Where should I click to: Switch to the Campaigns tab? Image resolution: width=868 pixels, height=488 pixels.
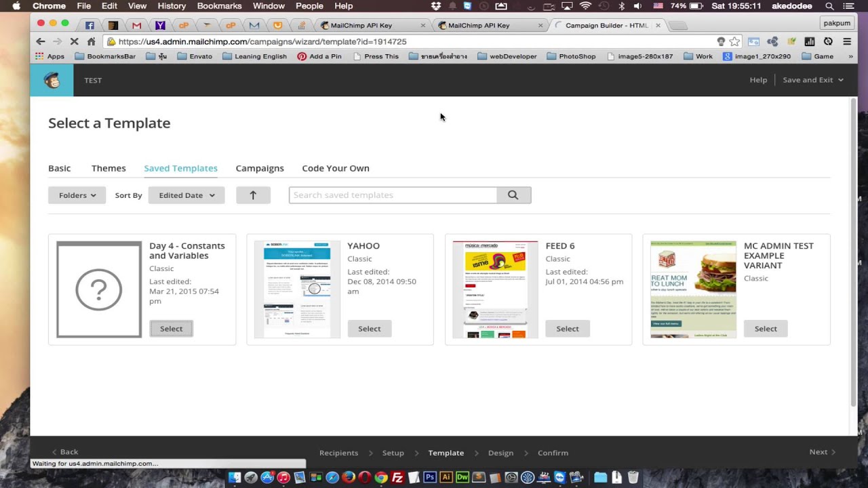260,168
